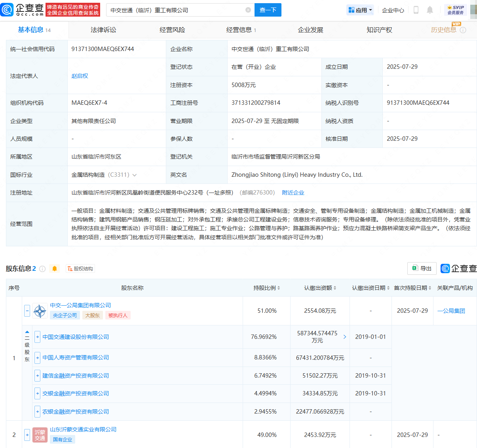Go to the 知识产权 tab
The height and width of the screenshot is (448, 477).
click(379, 30)
